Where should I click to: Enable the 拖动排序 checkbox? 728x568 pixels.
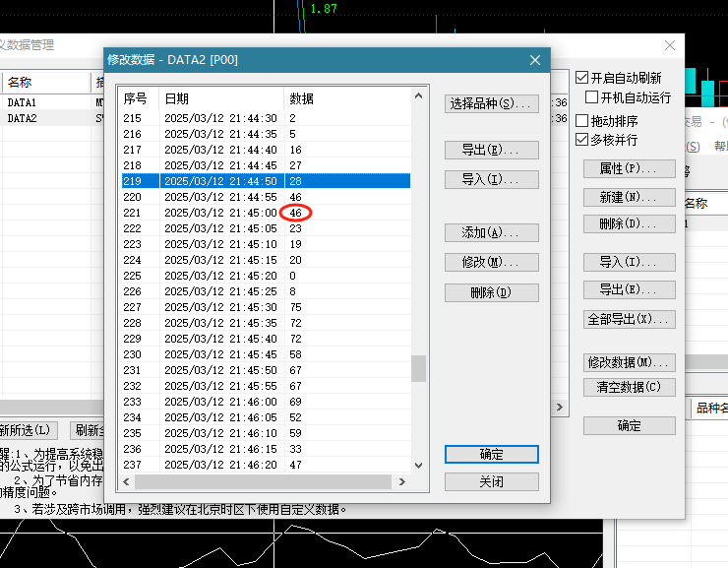click(x=581, y=121)
